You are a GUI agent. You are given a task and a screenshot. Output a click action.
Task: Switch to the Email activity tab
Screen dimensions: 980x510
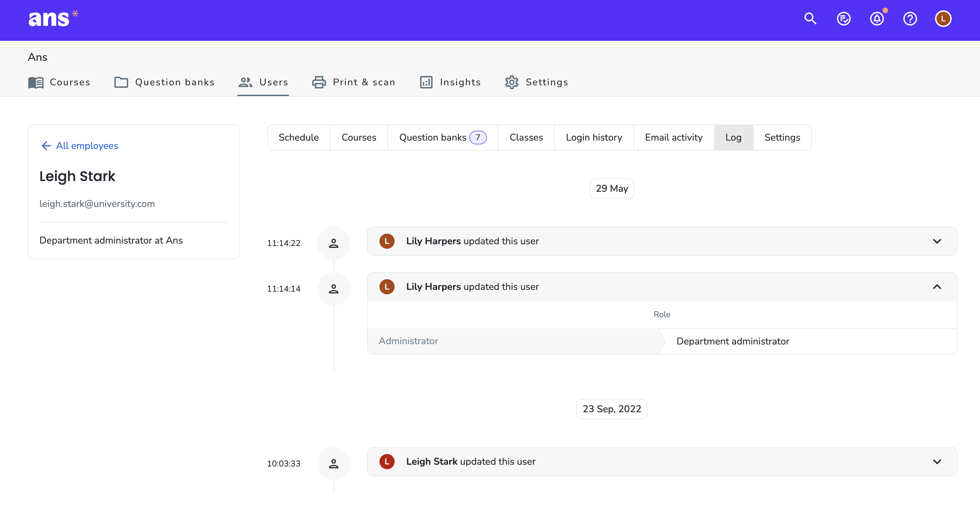pos(674,137)
